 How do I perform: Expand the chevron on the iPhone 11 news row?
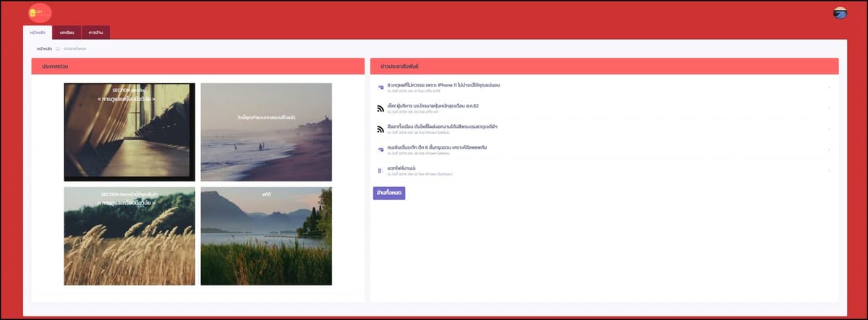829,88
